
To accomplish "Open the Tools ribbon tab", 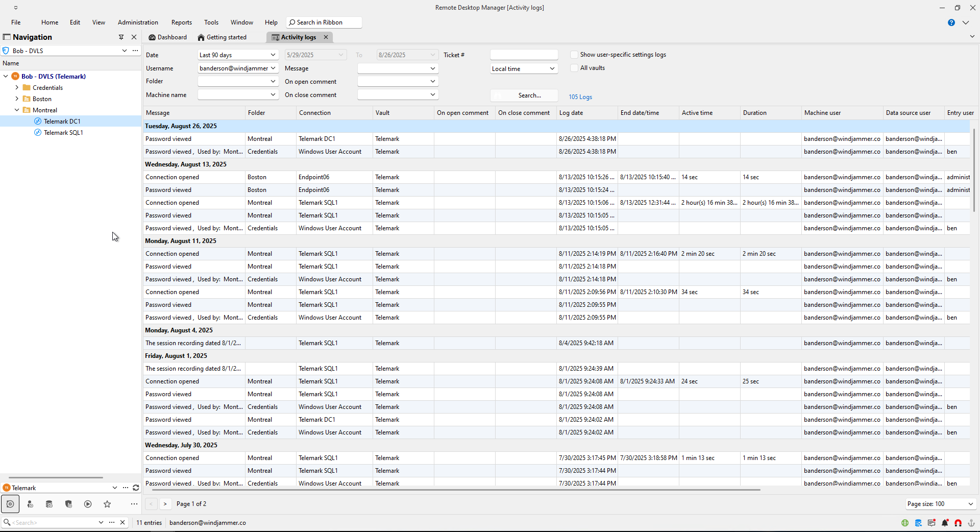I will point(211,22).
